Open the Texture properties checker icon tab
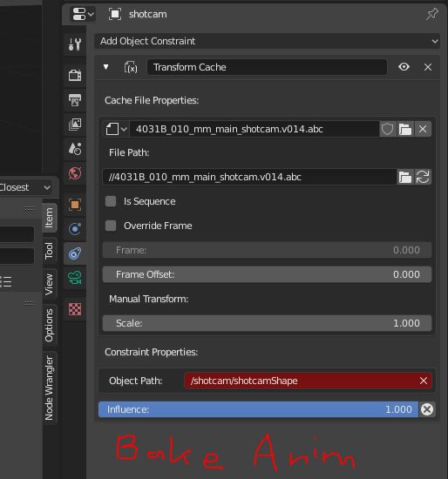The image size is (448, 479). point(75,309)
